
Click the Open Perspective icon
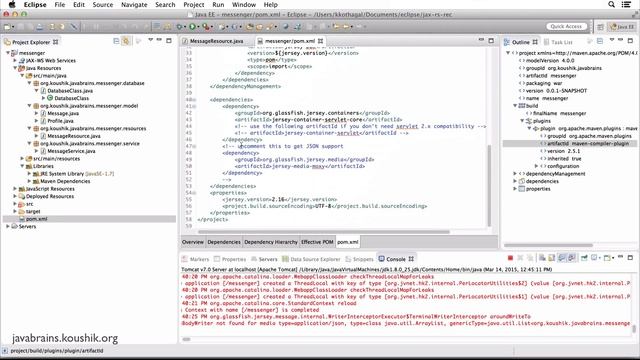point(600,27)
